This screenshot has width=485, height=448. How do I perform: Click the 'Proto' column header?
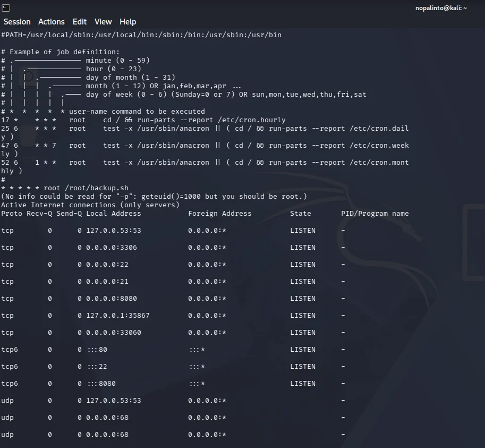click(12, 214)
